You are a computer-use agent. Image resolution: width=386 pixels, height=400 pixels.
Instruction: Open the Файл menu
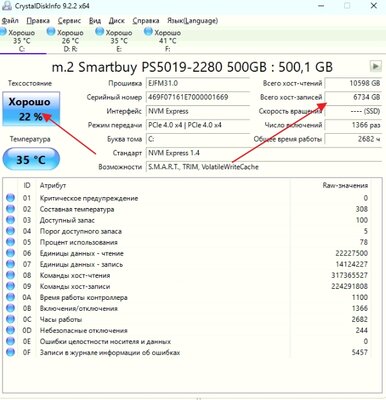[10, 21]
